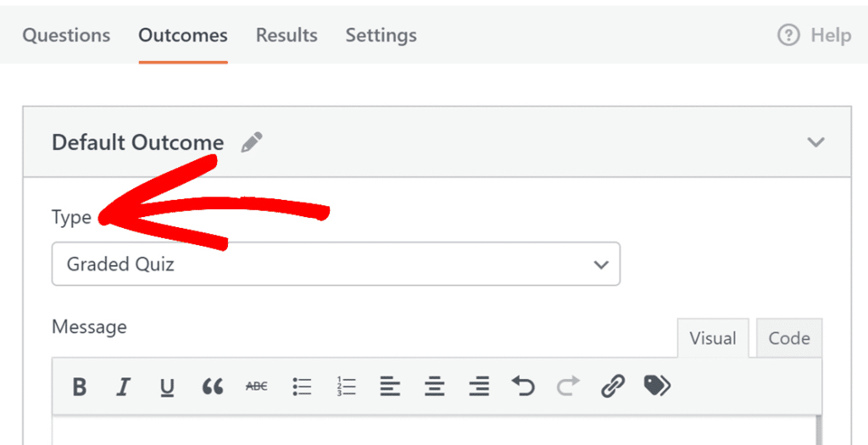Switch to the Questions tab
This screenshot has height=445, width=868.
(66, 36)
